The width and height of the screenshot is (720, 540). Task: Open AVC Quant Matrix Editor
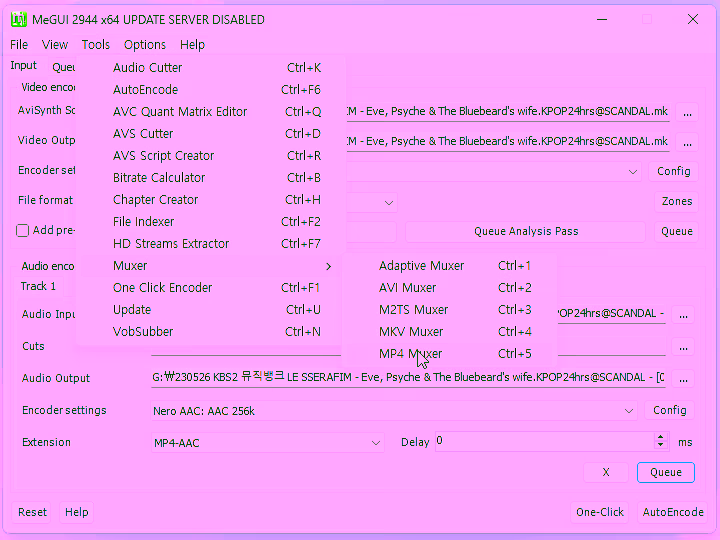[208, 112]
